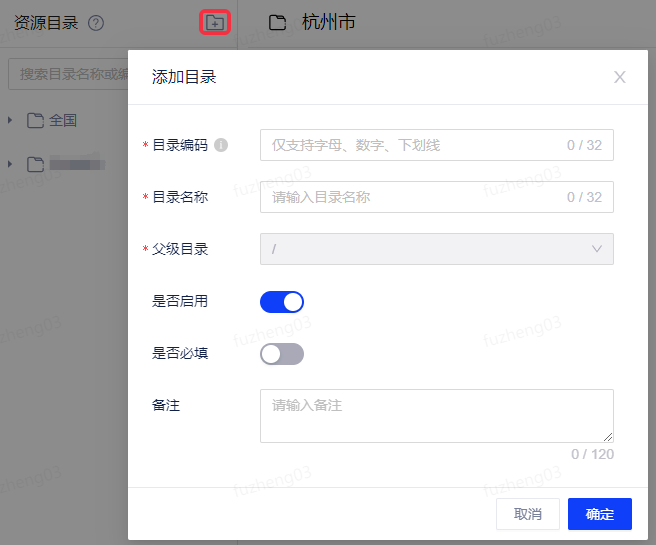Screen dimensions: 656x545
Task: Click the folder icon of 全国 node
Action: click(35, 120)
